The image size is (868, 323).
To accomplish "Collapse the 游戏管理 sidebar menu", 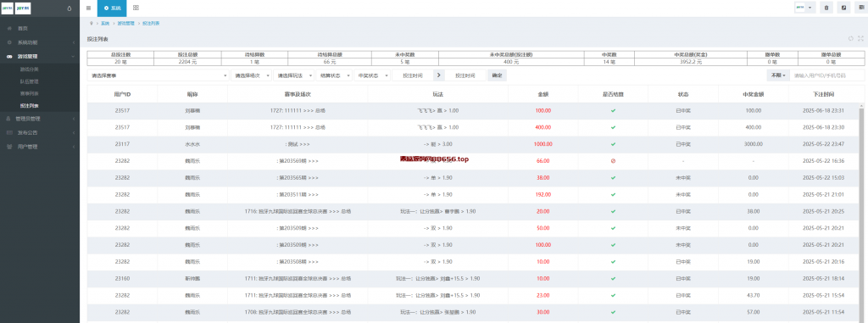I will click(40, 57).
